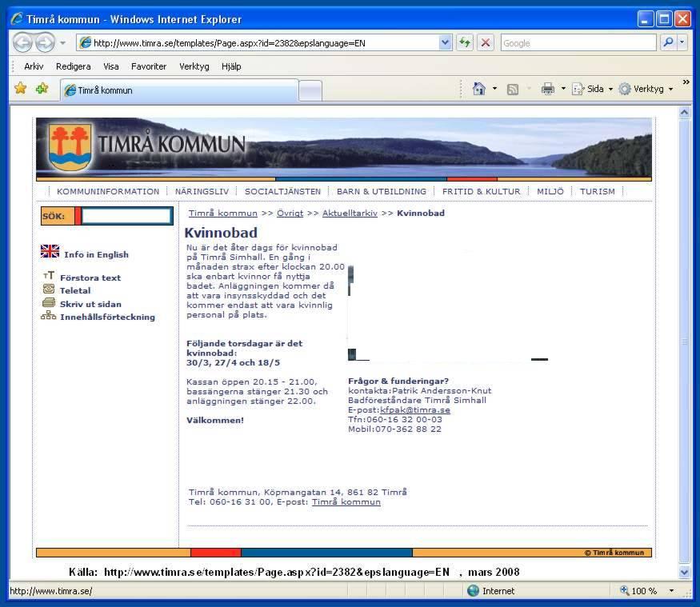Click the kfpak@timra.se email link

point(414,409)
